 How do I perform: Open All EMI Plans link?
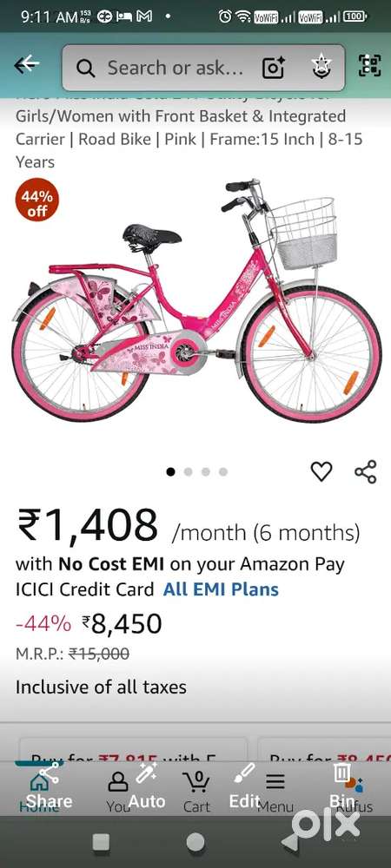coord(221,589)
